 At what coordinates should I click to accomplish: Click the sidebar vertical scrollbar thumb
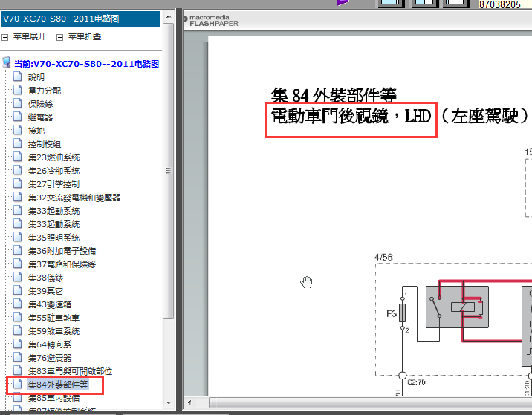[x=168, y=171]
